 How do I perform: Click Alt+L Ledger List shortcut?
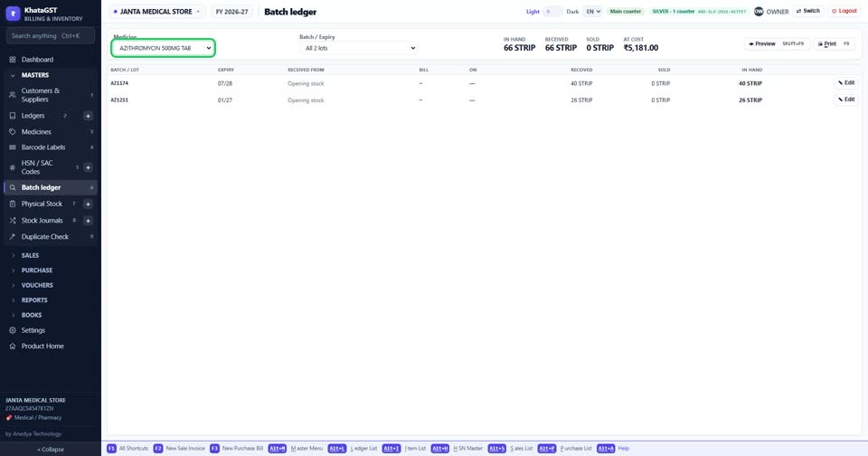pos(353,448)
